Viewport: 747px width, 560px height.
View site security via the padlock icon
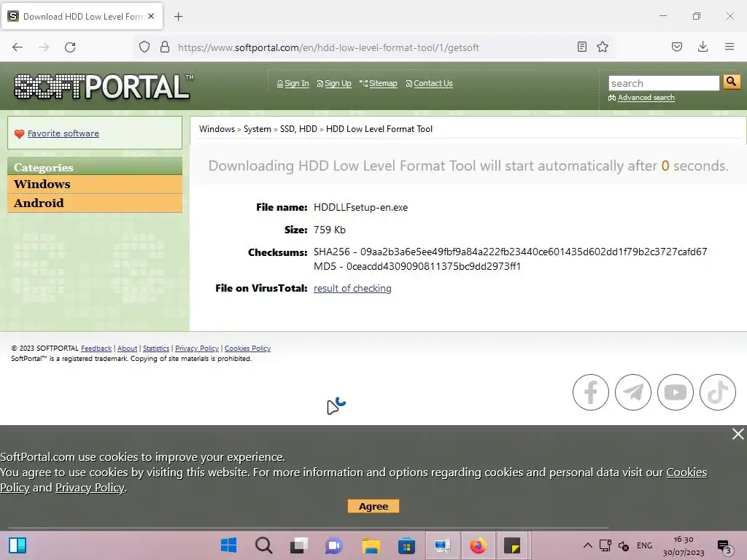coord(165,47)
